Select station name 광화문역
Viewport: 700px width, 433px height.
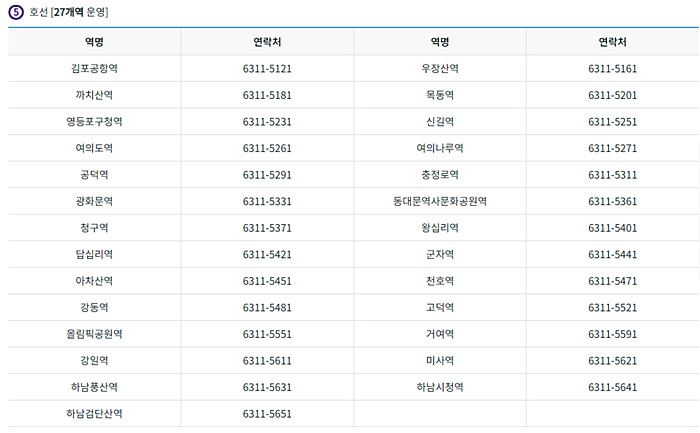coord(94,201)
